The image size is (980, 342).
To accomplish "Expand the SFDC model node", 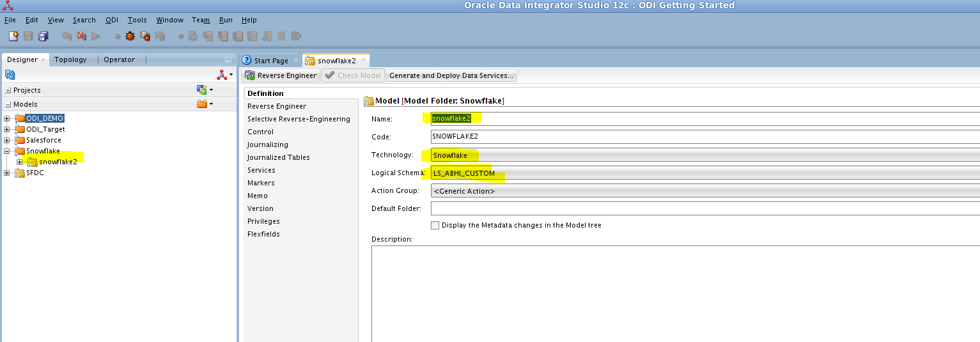I will [x=7, y=173].
